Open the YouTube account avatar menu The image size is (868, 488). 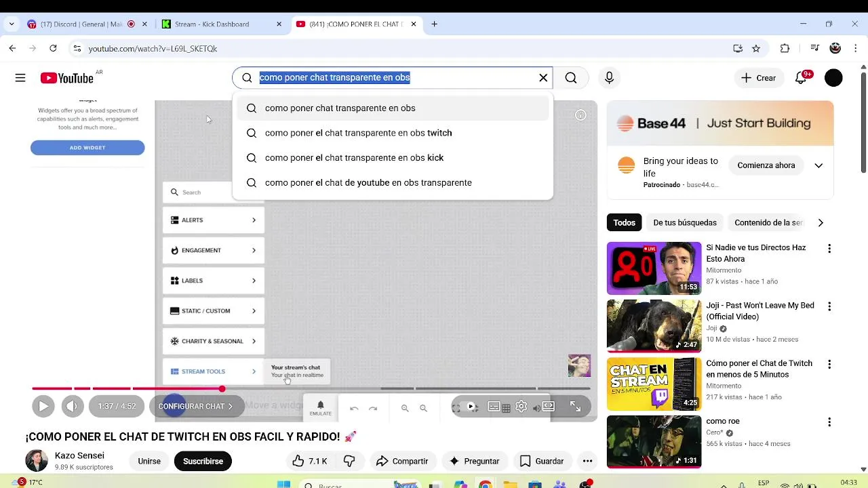pos(833,78)
